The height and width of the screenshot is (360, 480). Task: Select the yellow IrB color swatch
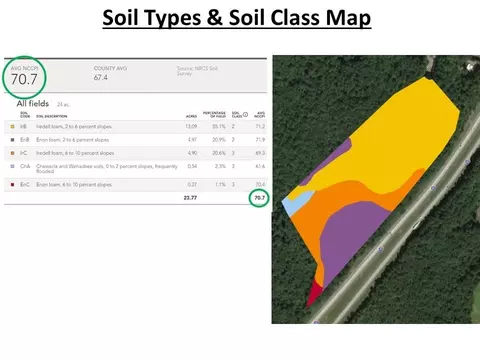[13, 127]
